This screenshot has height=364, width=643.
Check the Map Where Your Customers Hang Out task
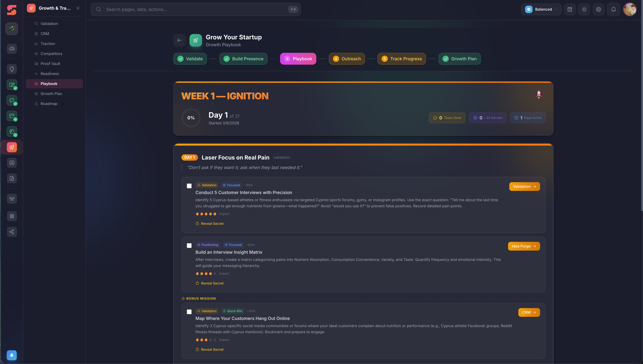pos(189,312)
